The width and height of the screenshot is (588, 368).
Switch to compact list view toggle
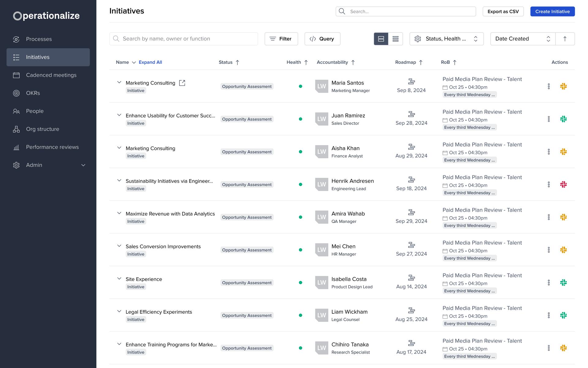coord(395,39)
